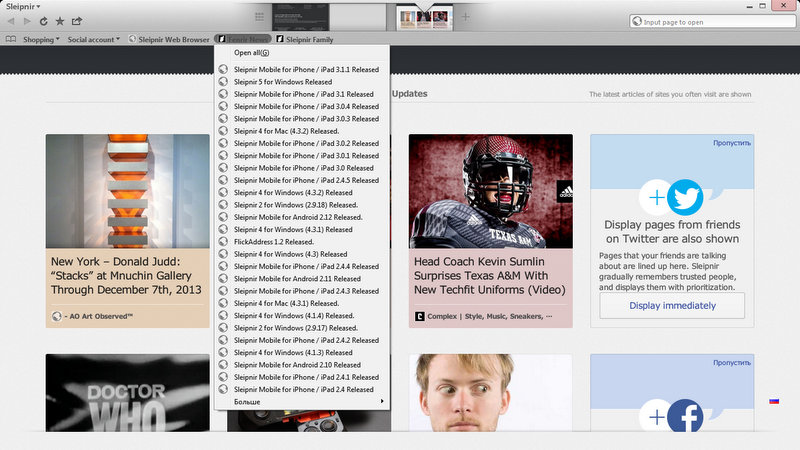Switch to the blank gray tab thumbnail
The image size is (800, 450).
[x=358, y=17]
